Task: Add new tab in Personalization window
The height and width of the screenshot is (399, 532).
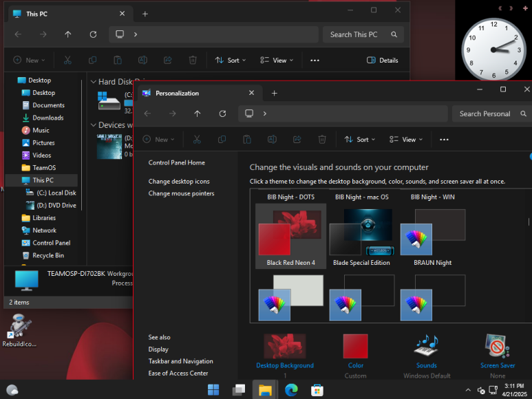Action: click(x=275, y=94)
